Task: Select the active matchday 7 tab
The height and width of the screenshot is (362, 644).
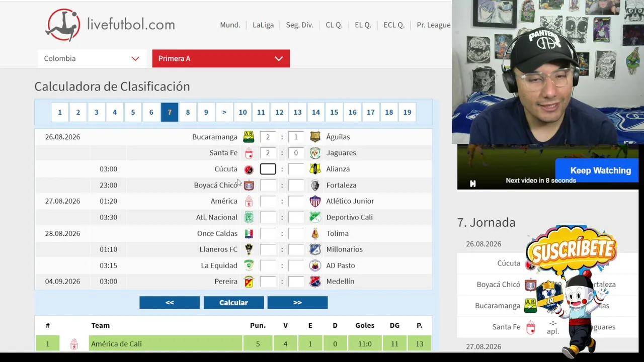Action: (170, 112)
